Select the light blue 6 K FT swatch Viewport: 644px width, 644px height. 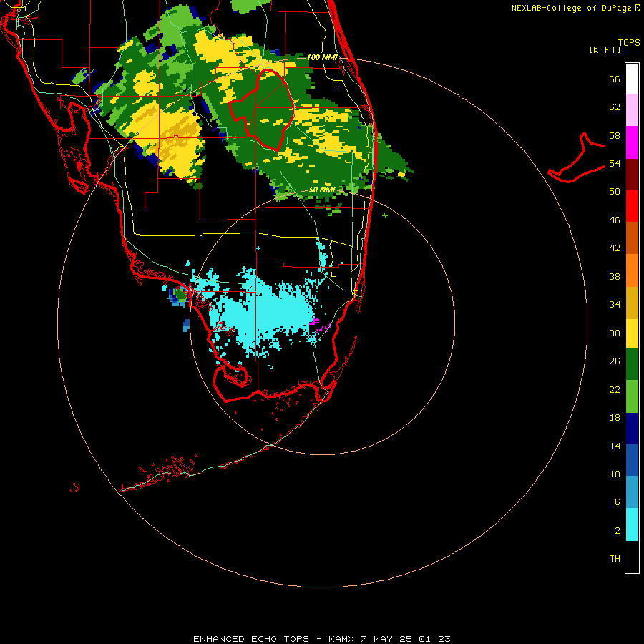[x=632, y=492]
